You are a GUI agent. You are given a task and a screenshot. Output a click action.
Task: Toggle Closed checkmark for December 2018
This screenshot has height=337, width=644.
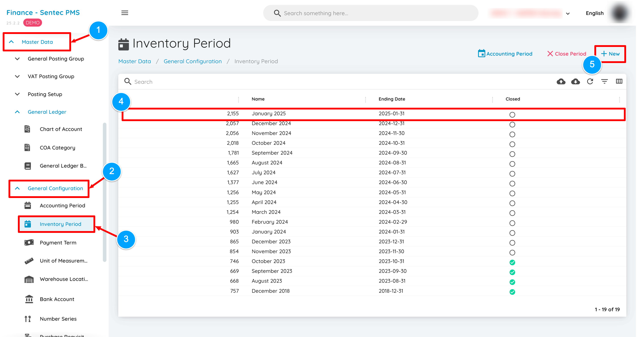pos(512,292)
